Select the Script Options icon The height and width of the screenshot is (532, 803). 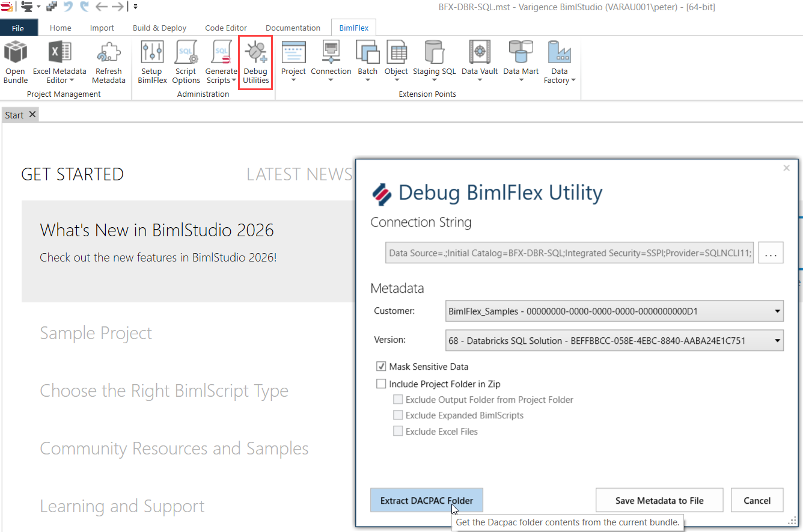tap(186, 62)
